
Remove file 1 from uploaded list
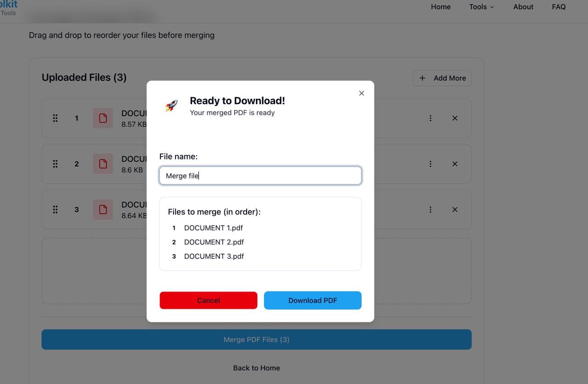tap(455, 118)
